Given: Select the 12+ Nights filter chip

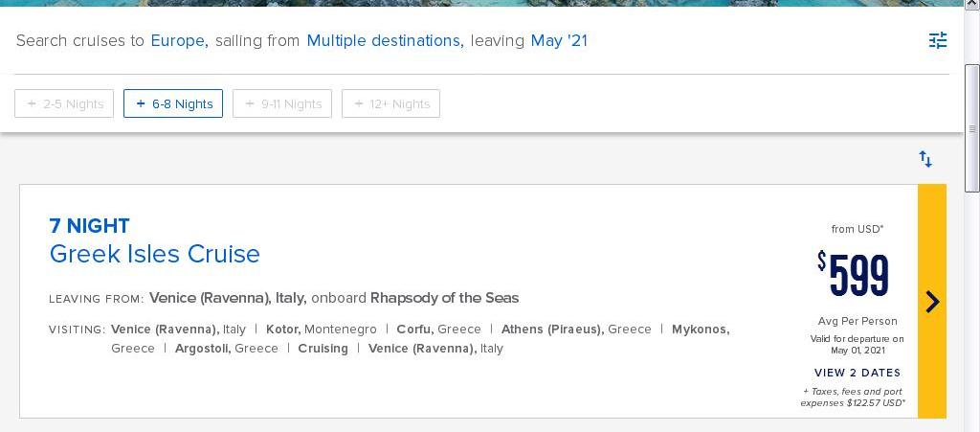Looking at the screenshot, I should (390, 103).
